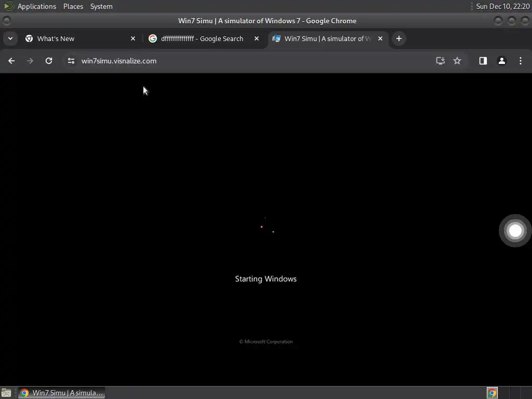Close the What's New tab
The height and width of the screenshot is (399, 532).
click(x=132, y=38)
